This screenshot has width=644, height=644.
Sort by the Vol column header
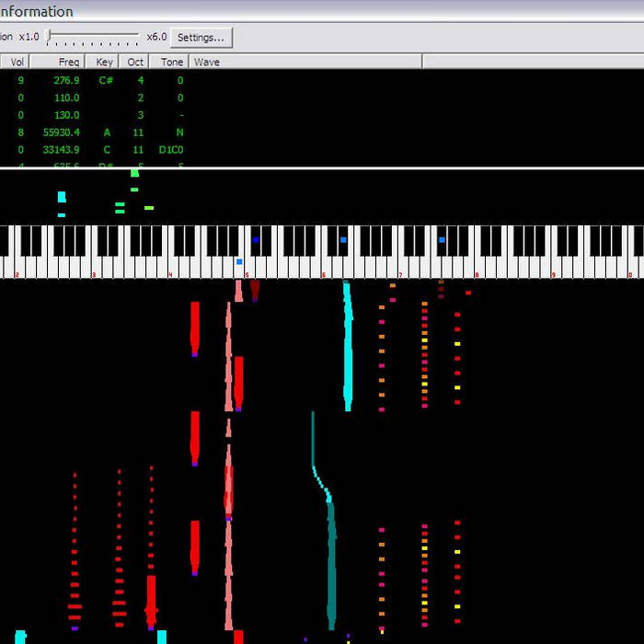(17, 62)
